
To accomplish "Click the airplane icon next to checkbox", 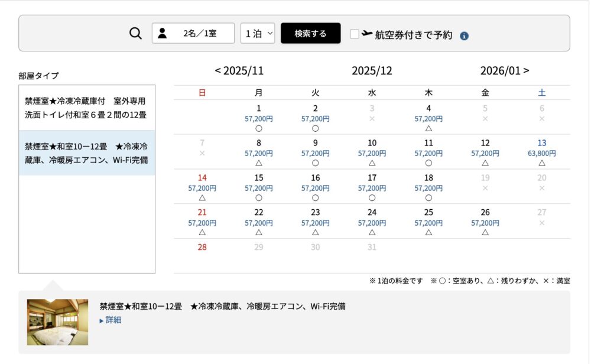I will click(x=367, y=34).
